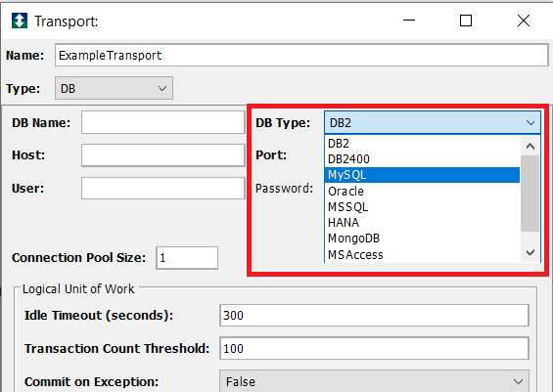Select MongoDB database type
This screenshot has width=553, height=392.
point(422,239)
